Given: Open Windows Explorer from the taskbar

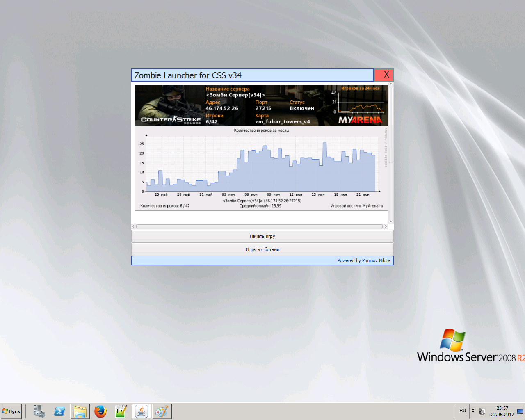Looking at the screenshot, I should click(x=80, y=411).
